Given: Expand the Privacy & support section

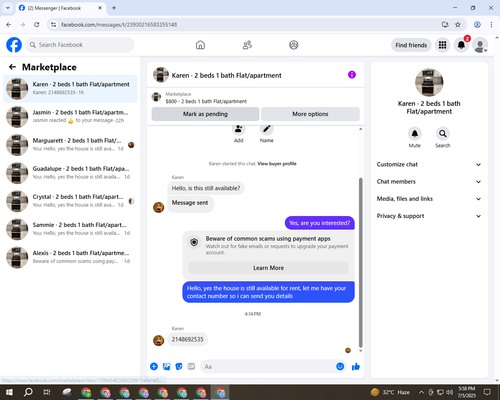Looking at the screenshot, I should click(429, 216).
